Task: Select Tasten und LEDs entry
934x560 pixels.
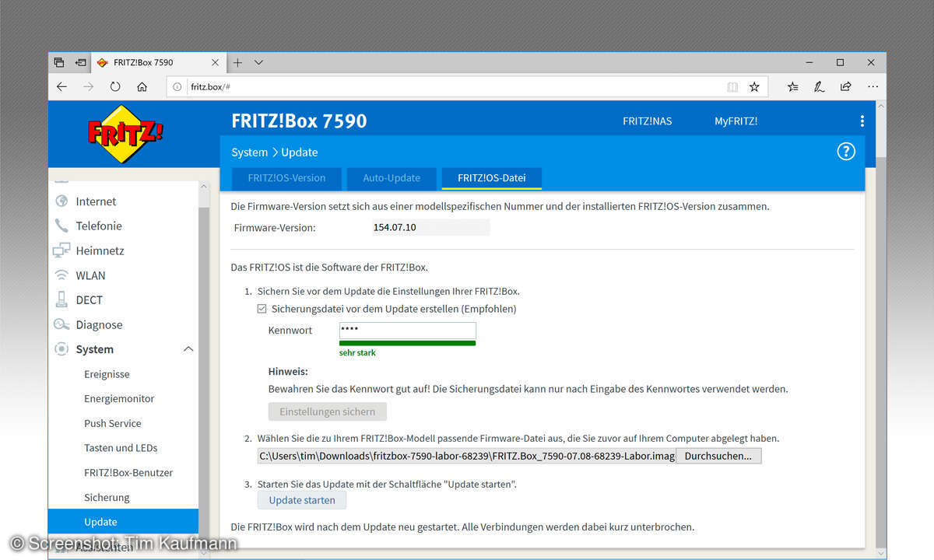Action: pyautogui.click(x=121, y=448)
